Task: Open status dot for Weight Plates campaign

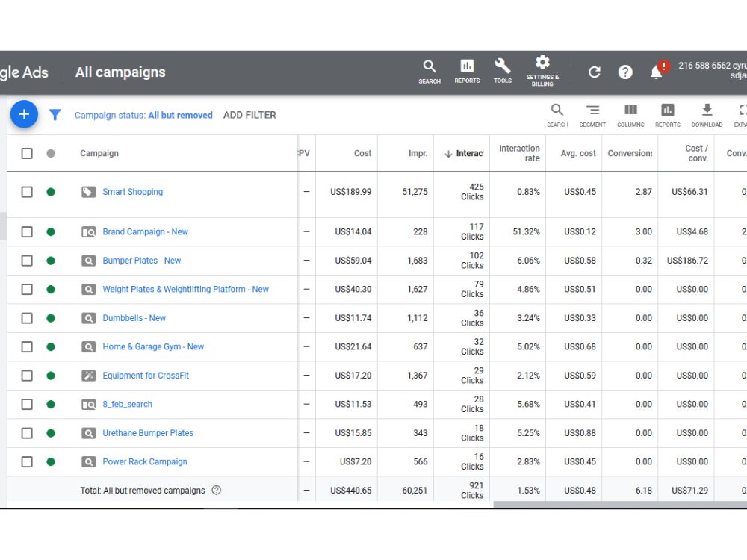Action: (x=51, y=290)
